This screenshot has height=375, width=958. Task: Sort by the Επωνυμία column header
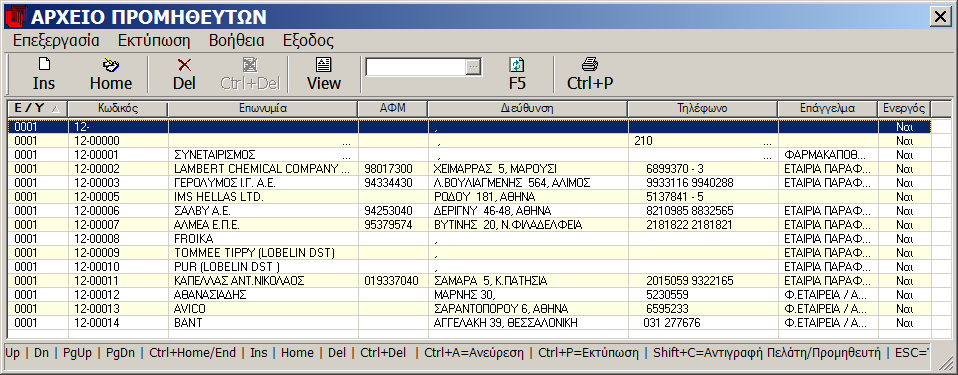point(263,109)
